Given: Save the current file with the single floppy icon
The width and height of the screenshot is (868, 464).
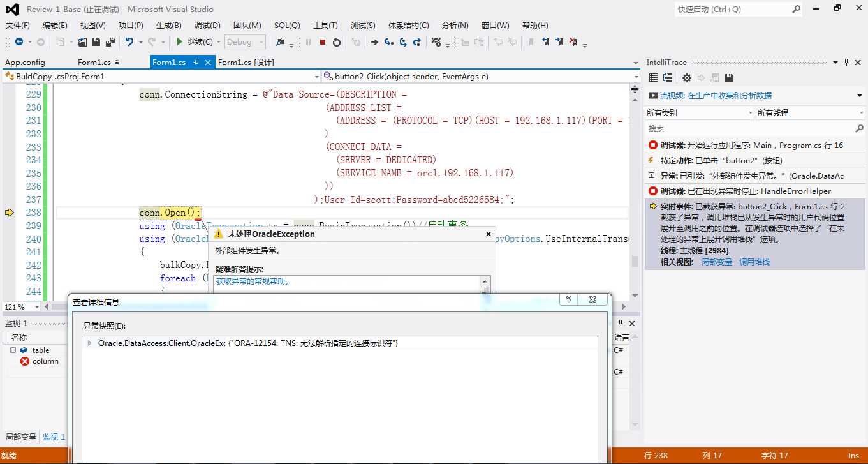Looking at the screenshot, I should coord(96,42).
